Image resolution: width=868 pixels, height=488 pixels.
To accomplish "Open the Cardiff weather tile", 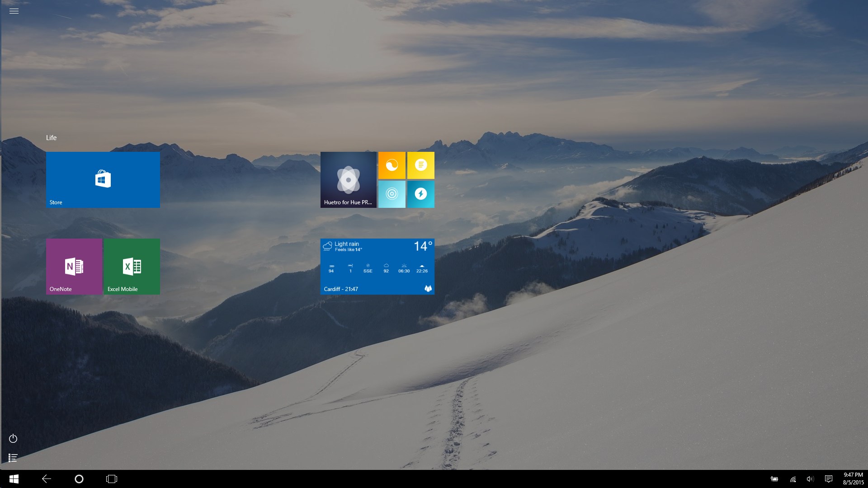I will 377,266.
